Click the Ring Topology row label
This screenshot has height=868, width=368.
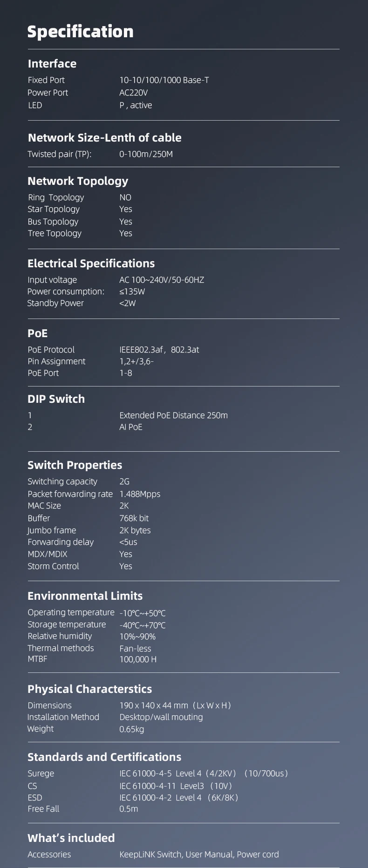point(56,197)
